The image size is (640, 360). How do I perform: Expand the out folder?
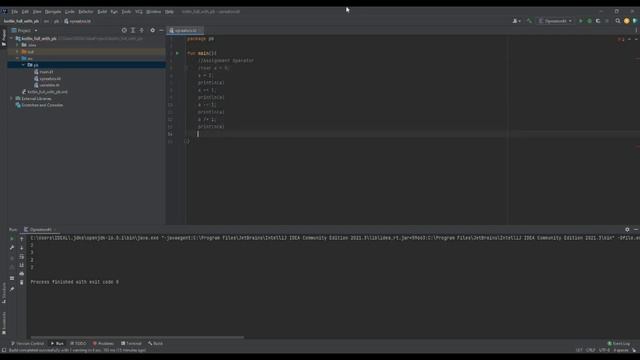[x=18, y=52]
